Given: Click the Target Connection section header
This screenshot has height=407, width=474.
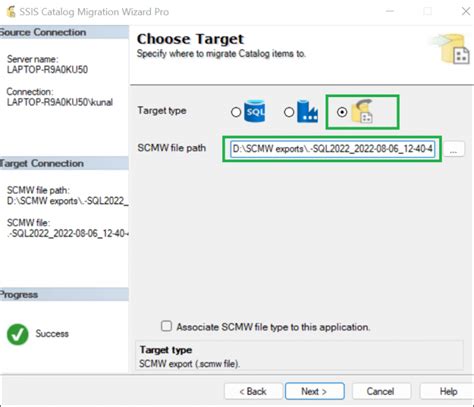Looking at the screenshot, I should 64,163.
